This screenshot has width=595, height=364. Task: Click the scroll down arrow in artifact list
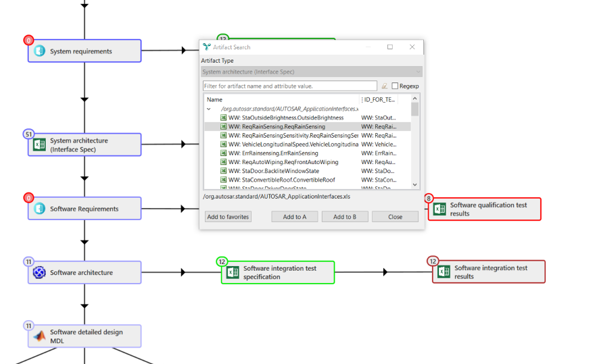coord(414,184)
